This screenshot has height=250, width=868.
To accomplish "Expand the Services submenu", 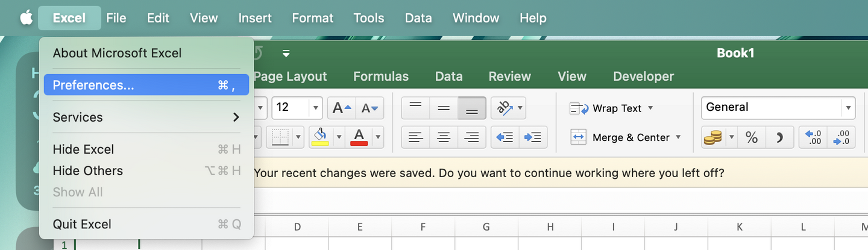I will pyautogui.click(x=146, y=117).
